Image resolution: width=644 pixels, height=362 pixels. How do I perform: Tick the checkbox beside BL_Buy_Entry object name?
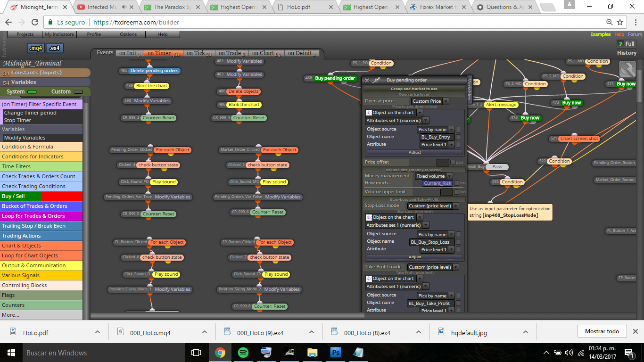click(458, 137)
